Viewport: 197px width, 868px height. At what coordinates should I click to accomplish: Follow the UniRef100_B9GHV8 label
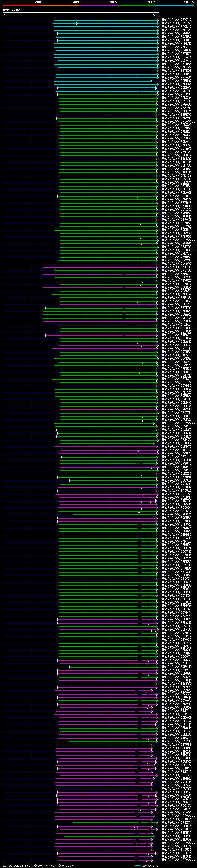(176, 33)
